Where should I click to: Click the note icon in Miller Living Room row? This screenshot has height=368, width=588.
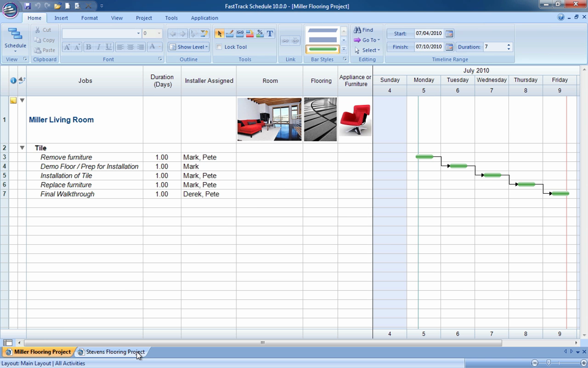(x=13, y=100)
